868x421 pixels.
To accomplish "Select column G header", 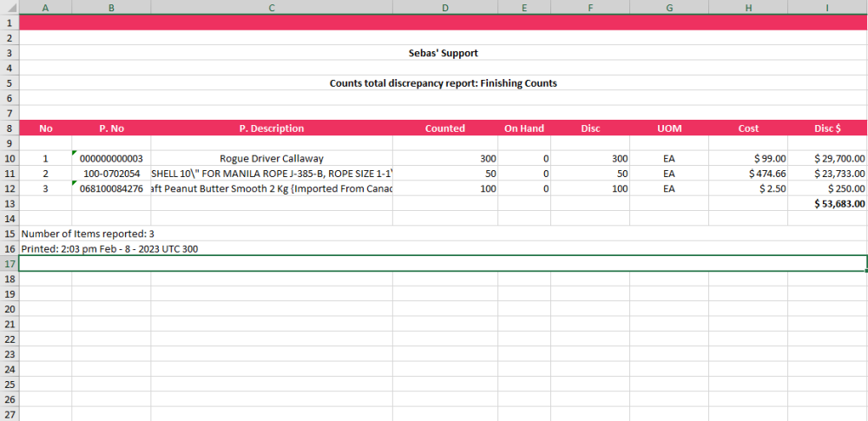I will click(x=669, y=7).
